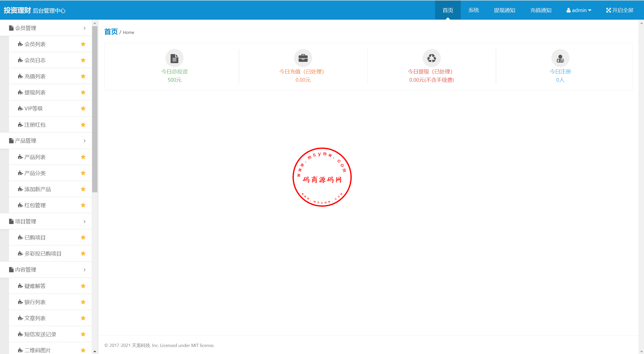The image size is (644, 354).
Task: Open 提现通知 in the top bar
Action: coord(505,10)
